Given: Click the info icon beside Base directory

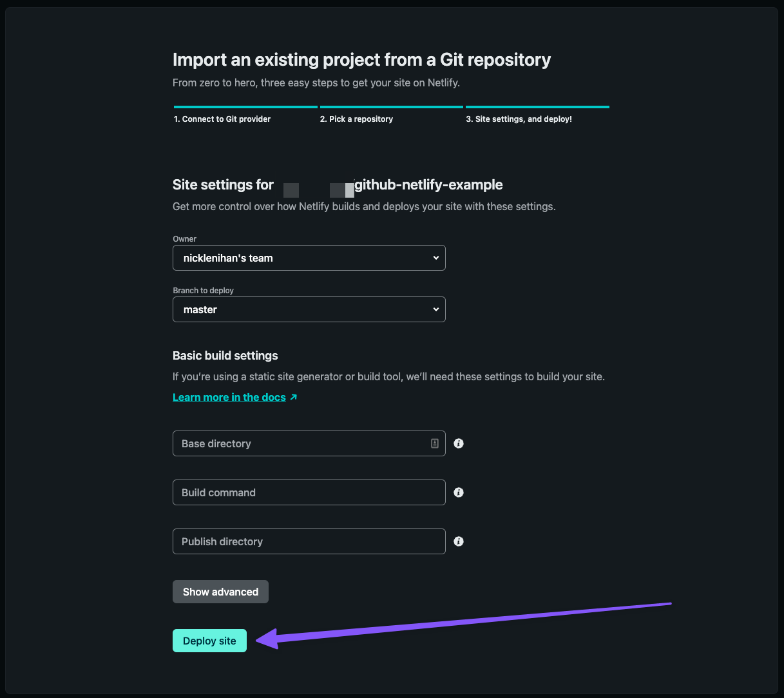Looking at the screenshot, I should 459,443.
